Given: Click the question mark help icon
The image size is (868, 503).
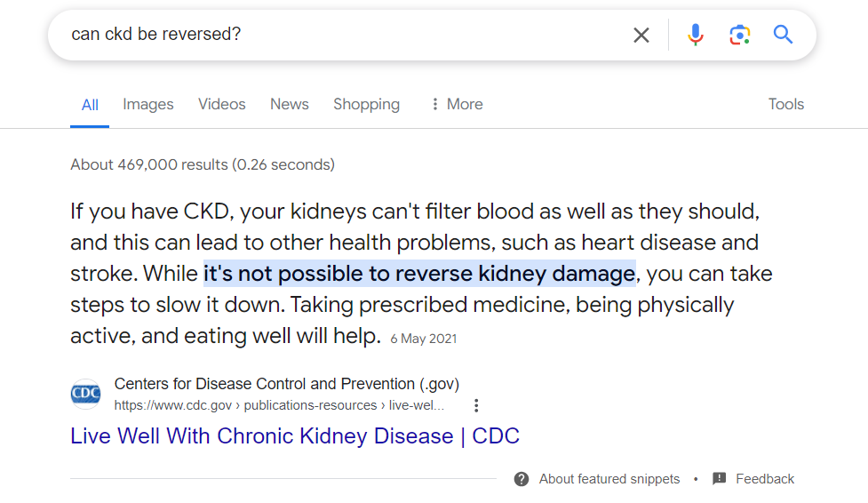Looking at the screenshot, I should coord(522,479).
